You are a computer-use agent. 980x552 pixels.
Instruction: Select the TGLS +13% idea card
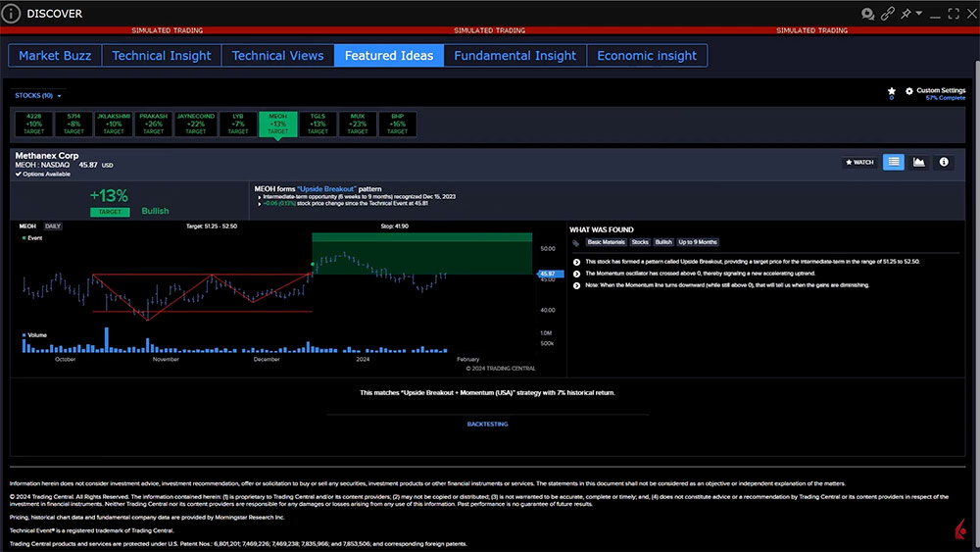[x=318, y=124]
